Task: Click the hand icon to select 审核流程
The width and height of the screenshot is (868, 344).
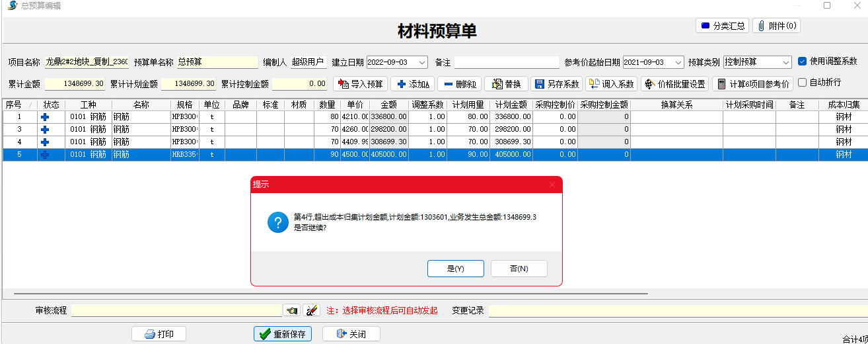Action: [x=291, y=310]
